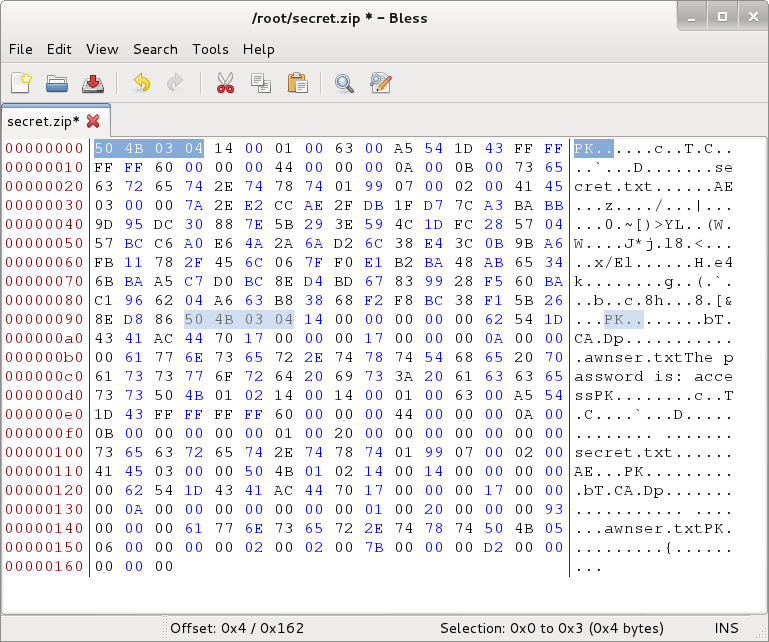The height and width of the screenshot is (642, 769).
Task: Click offset label 000000b0
Action: [x=45, y=357]
